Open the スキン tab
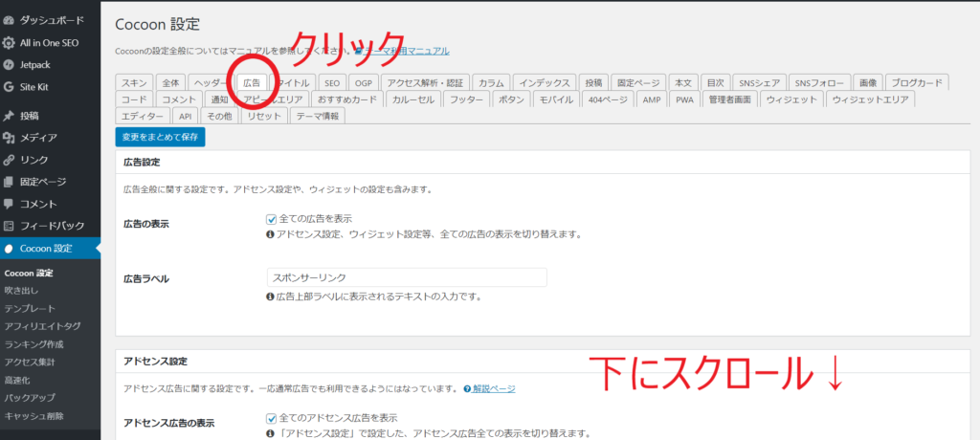980x440 pixels. pos(134,83)
